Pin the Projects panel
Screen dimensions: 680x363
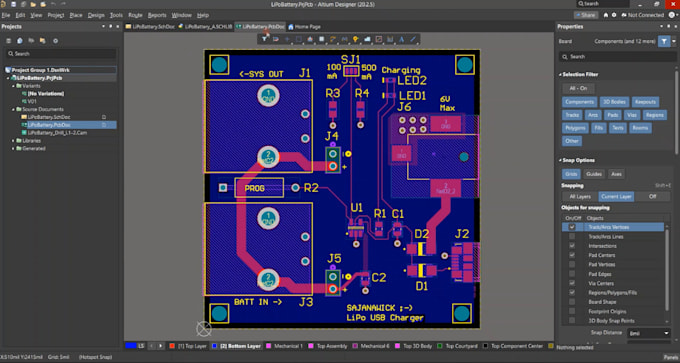pos(110,26)
